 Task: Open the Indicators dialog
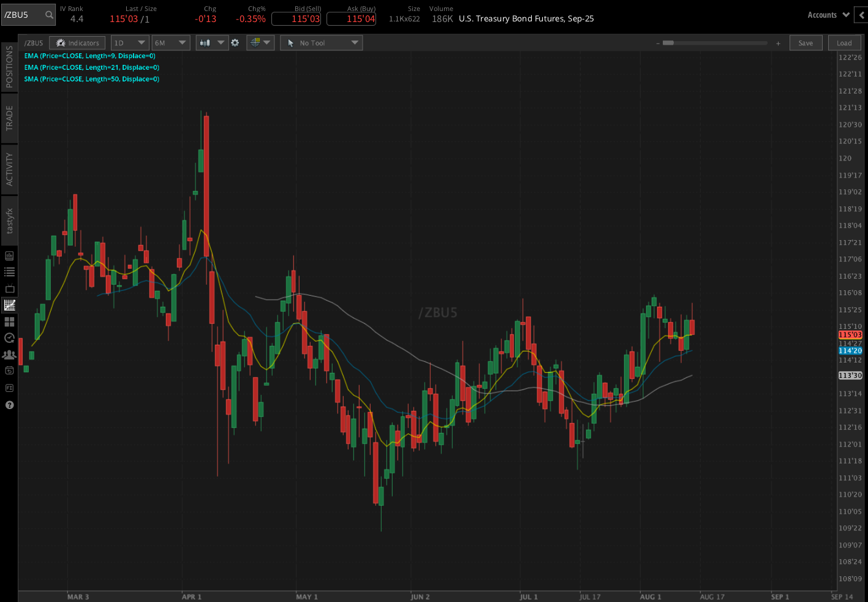77,42
